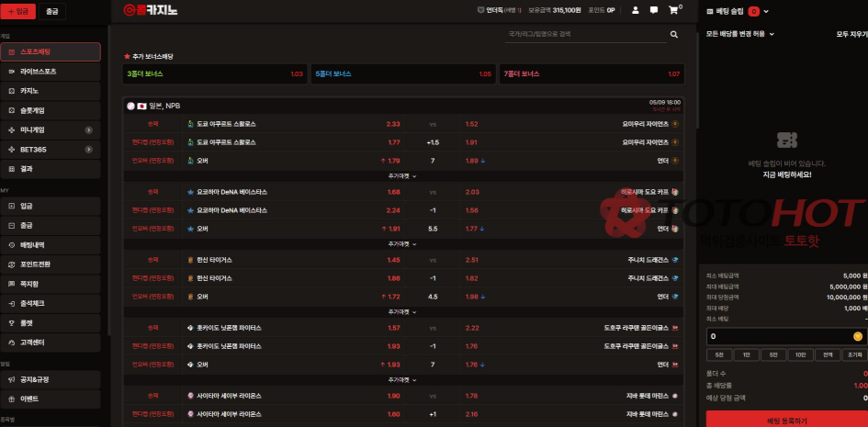Click the user profile icon in header

tap(636, 10)
